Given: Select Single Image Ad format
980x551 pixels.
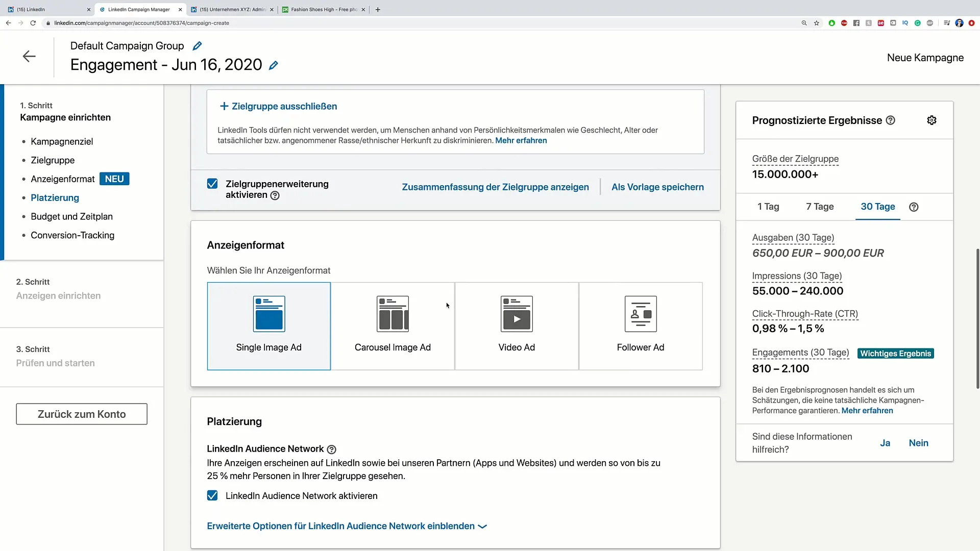Looking at the screenshot, I should [268, 325].
